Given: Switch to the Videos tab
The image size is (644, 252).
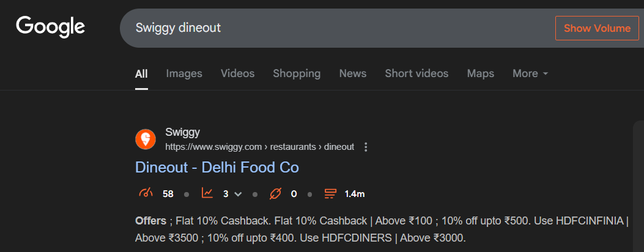Looking at the screenshot, I should (x=237, y=73).
